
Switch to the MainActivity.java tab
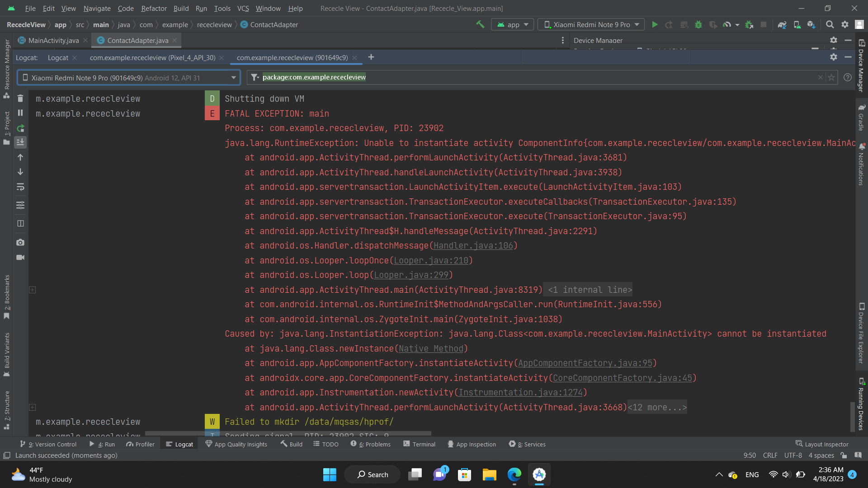53,40
